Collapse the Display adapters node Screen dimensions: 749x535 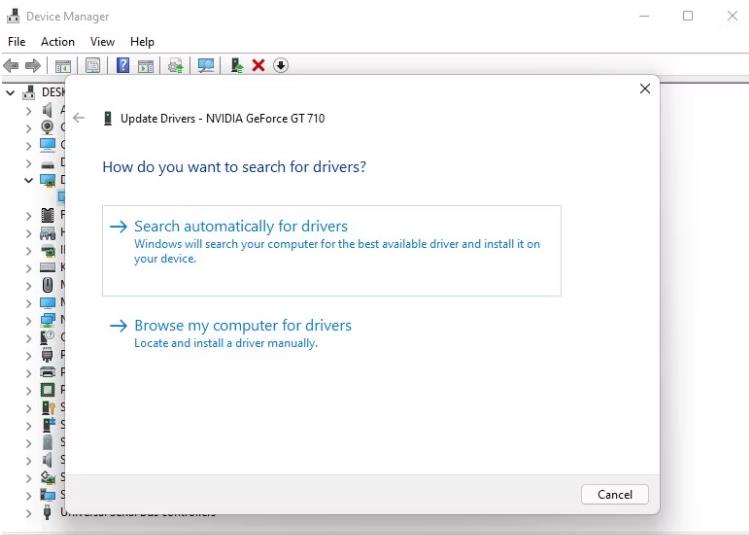pyautogui.click(x=29, y=180)
